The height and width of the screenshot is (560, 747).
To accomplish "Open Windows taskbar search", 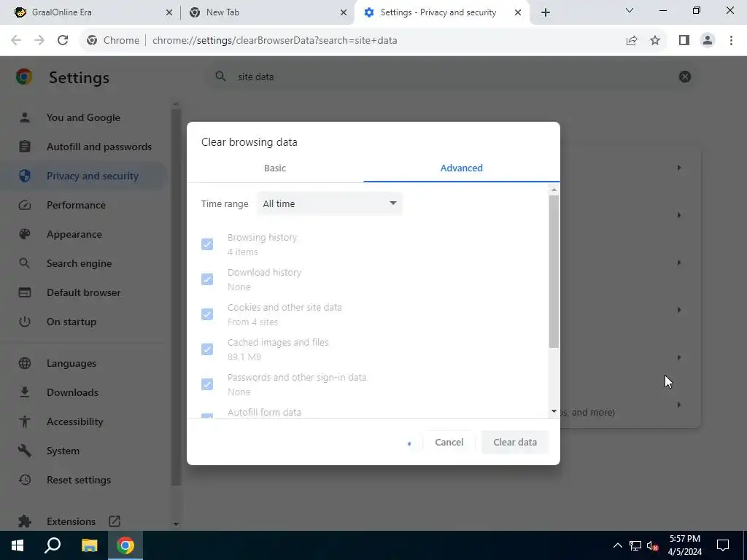I will 53,545.
